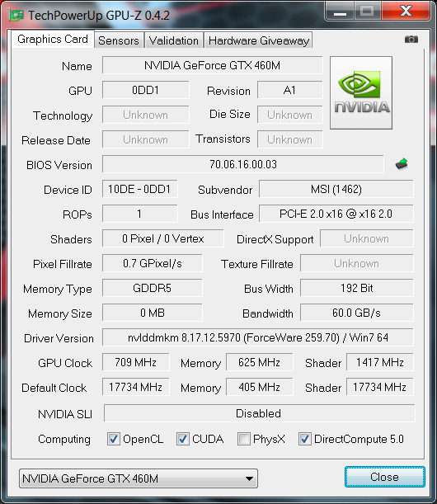Open the Validation tab

pyautogui.click(x=174, y=40)
